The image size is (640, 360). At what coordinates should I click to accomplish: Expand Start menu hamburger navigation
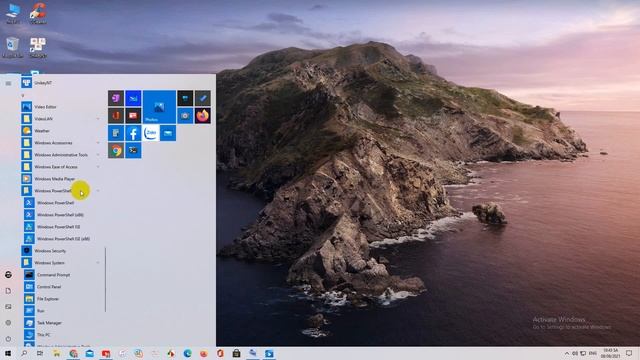(x=8, y=83)
